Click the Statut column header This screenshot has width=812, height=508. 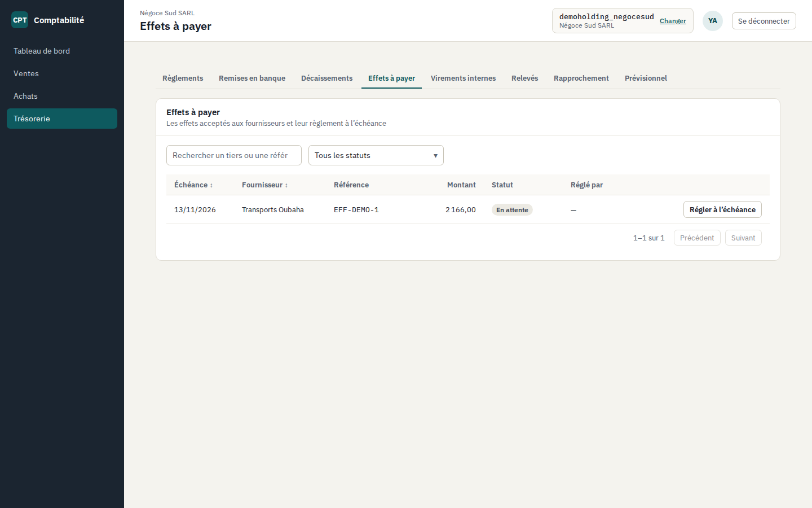click(x=502, y=185)
